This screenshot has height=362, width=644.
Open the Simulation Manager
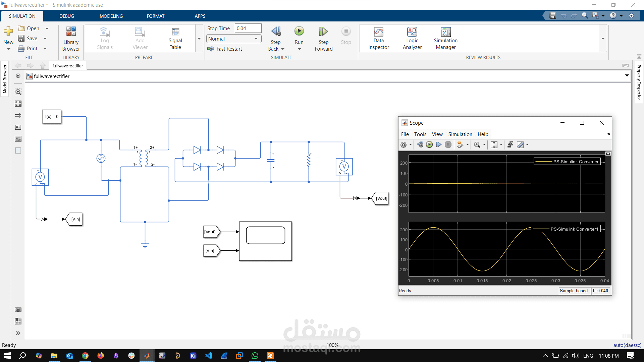tap(445, 39)
